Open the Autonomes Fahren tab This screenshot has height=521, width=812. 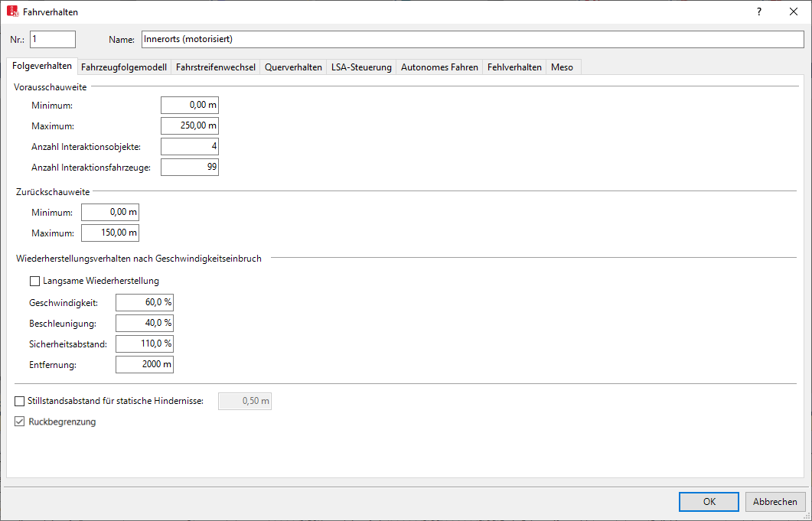[x=439, y=67]
